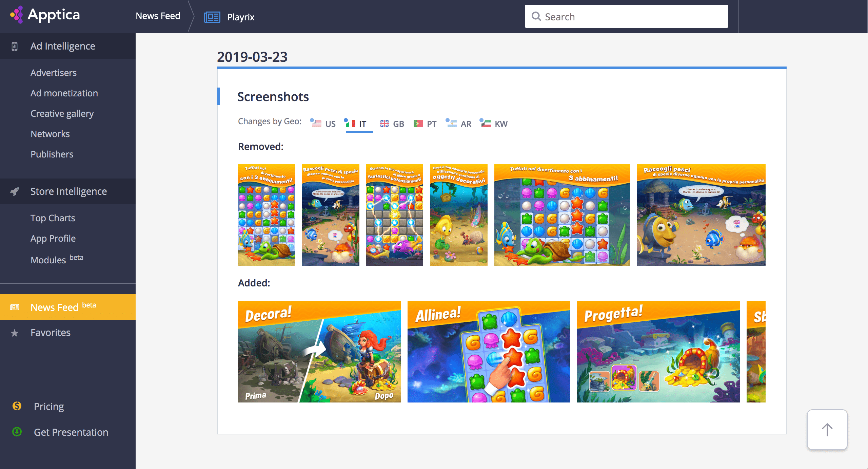The image size is (868, 469).
Task: Click the scroll-to-top arrow button
Action: [x=827, y=430]
